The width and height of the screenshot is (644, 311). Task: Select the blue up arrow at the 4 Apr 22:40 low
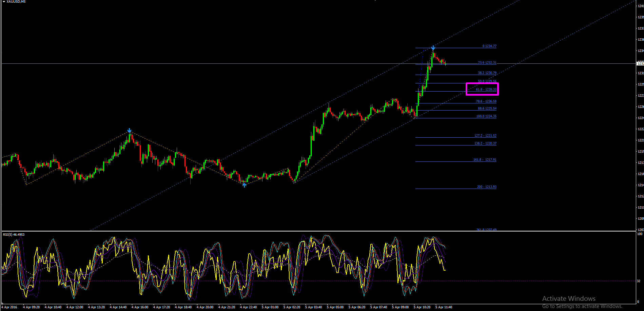point(244,185)
